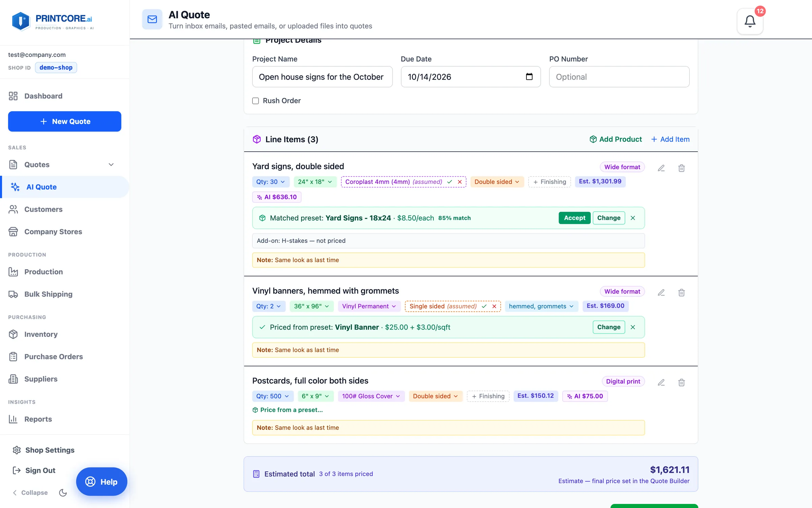Viewport: 812px width, 508px height.
Task: Add Finishing to Yard signs item
Action: point(549,182)
